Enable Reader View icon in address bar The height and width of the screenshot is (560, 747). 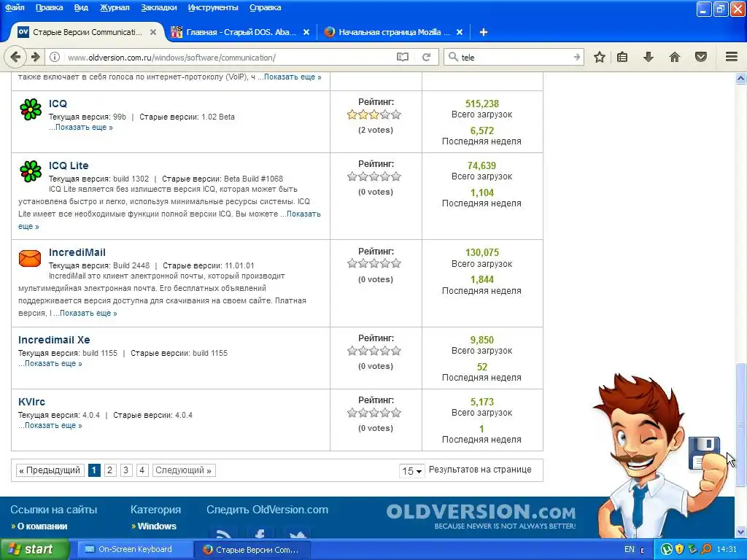[403, 57]
